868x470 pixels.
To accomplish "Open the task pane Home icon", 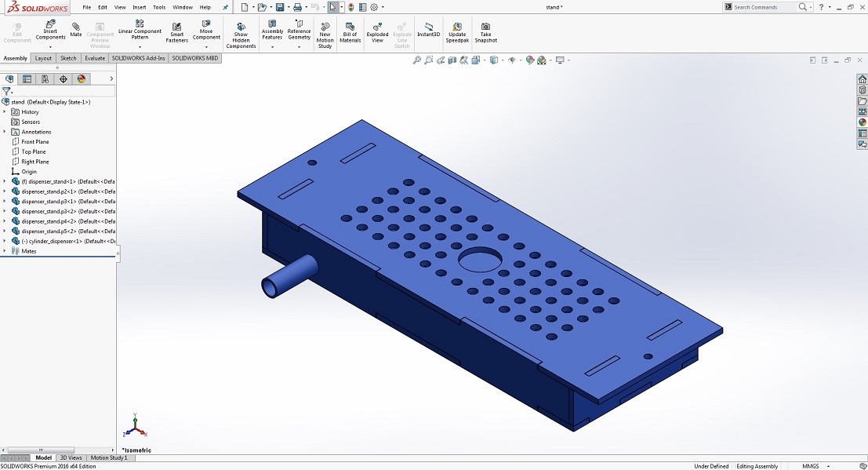I will click(862, 79).
